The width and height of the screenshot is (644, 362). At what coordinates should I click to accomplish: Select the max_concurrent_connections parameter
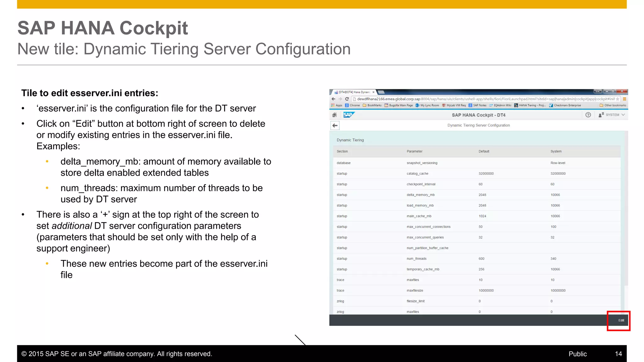click(x=429, y=227)
